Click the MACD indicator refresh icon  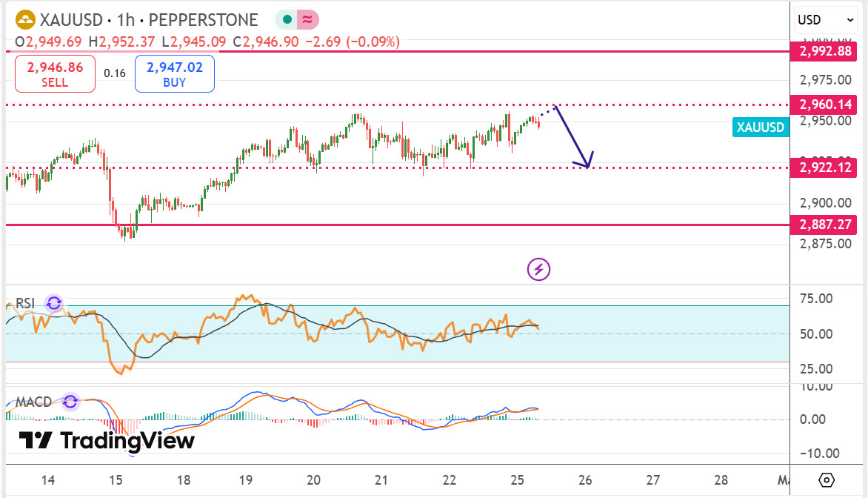coord(70,402)
